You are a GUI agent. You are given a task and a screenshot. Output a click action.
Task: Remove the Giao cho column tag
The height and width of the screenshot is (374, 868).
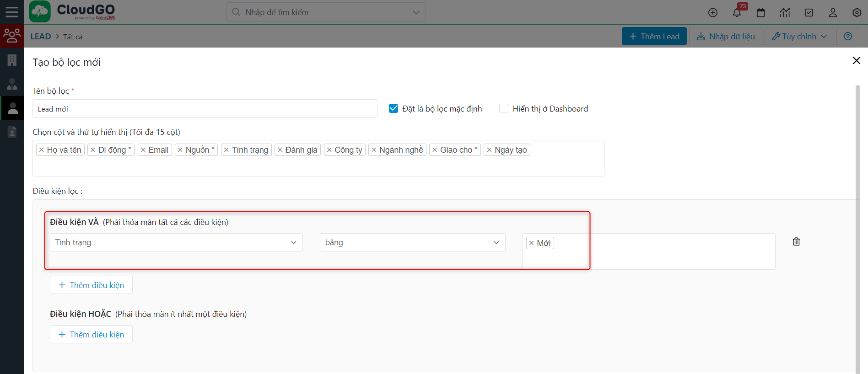pos(435,150)
